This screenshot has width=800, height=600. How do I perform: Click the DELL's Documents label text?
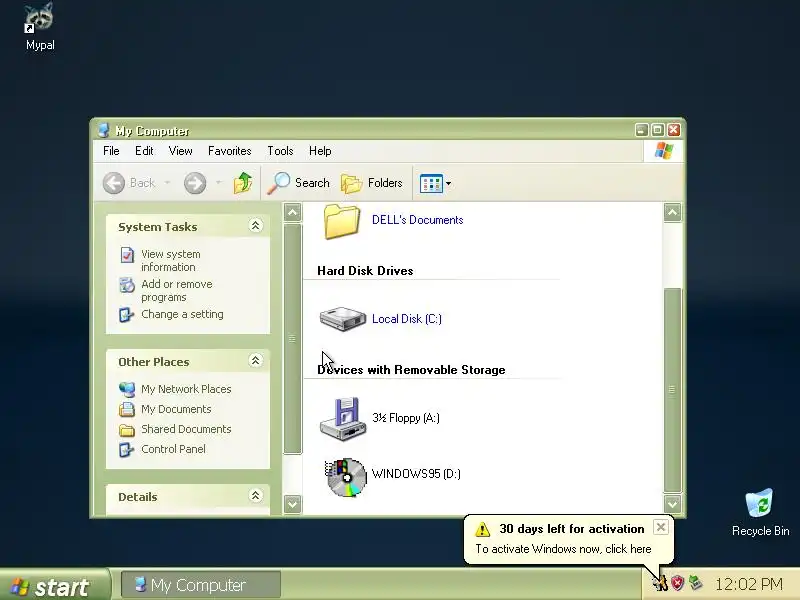point(417,220)
